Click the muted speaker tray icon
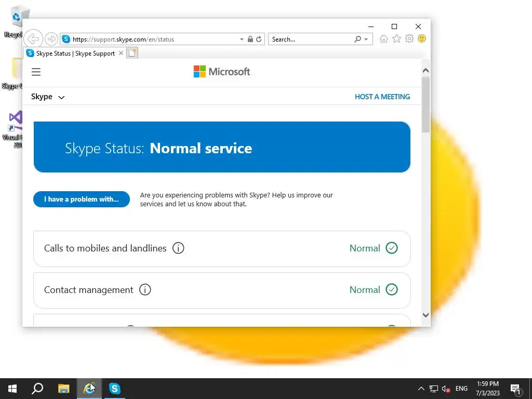 446,389
